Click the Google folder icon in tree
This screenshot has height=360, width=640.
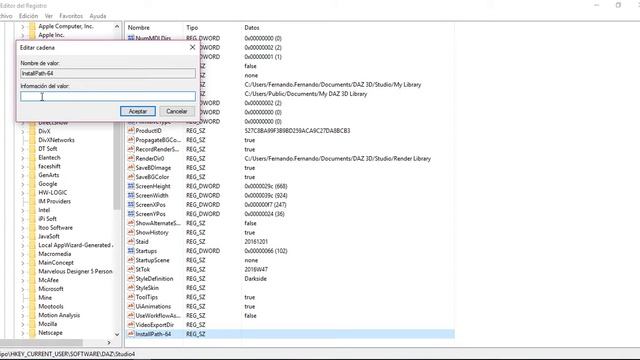coord(33,184)
